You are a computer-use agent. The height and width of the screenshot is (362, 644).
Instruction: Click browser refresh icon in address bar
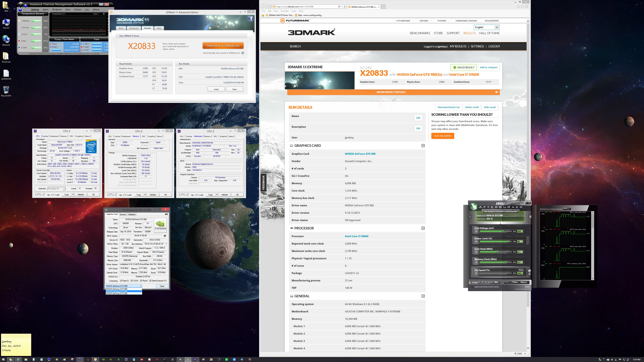click(344, 7)
